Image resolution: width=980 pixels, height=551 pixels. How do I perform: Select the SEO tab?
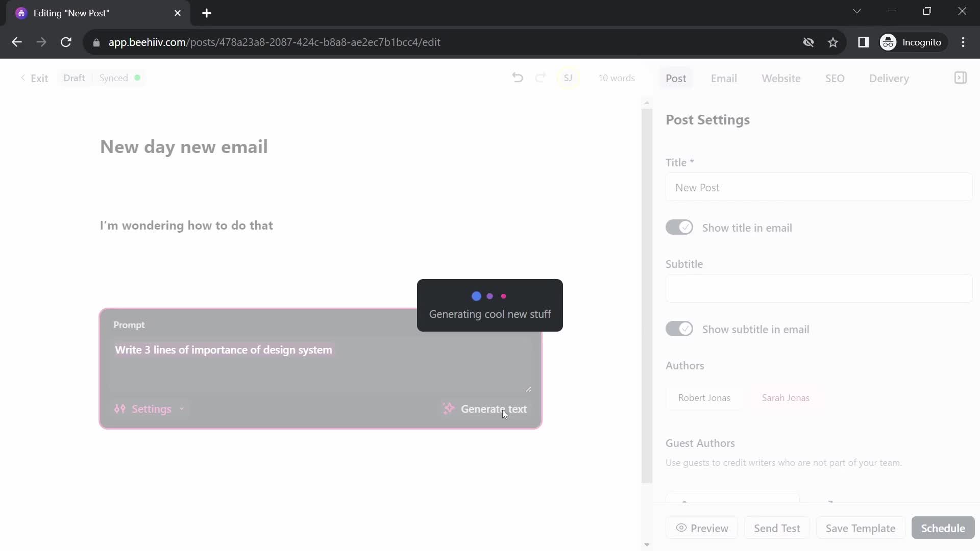pos(835,78)
